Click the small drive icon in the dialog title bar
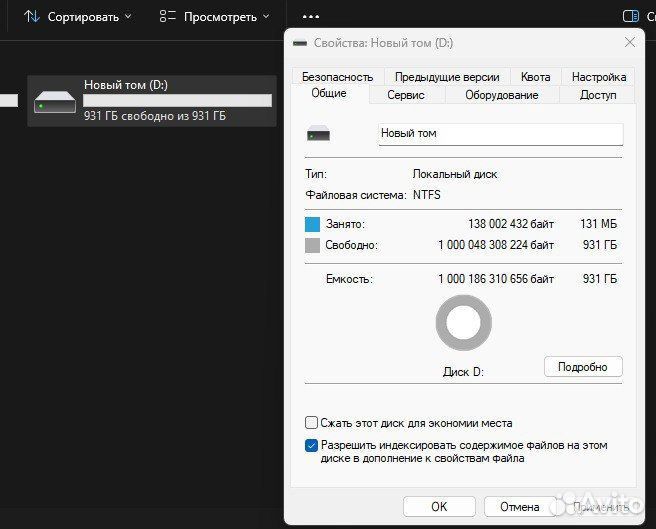 [x=301, y=43]
